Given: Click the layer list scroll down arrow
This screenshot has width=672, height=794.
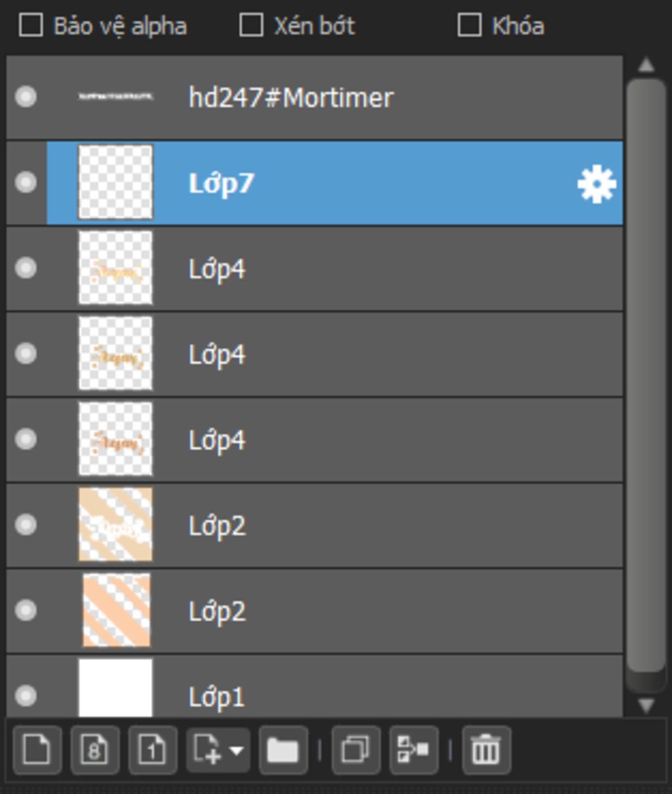Looking at the screenshot, I should 646,705.
